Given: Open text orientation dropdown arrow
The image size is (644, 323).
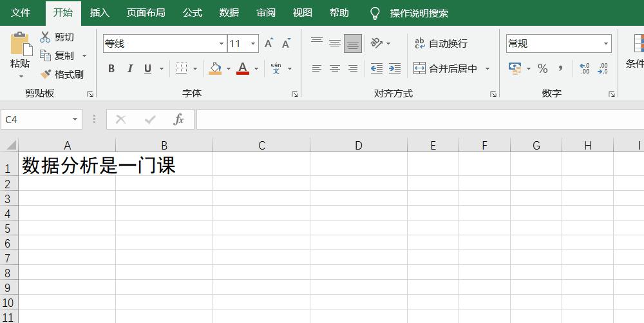Looking at the screenshot, I should click(388, 43).
